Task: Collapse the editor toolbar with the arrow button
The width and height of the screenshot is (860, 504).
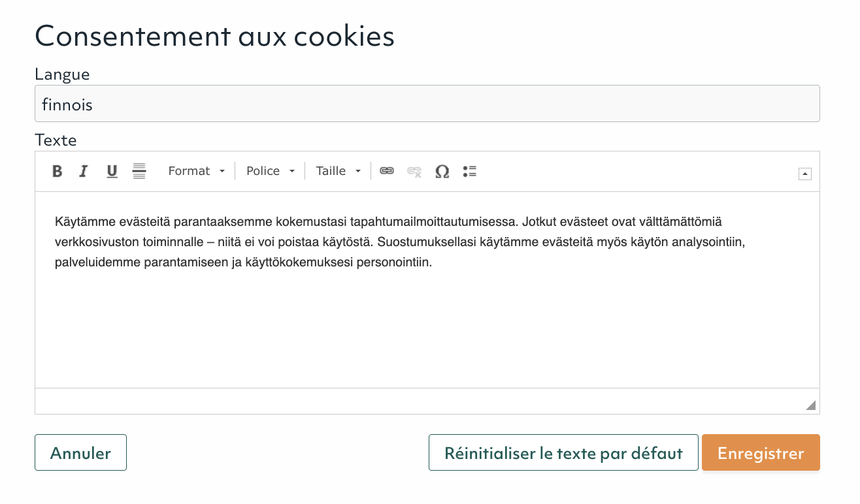Action: click(805, 174)
